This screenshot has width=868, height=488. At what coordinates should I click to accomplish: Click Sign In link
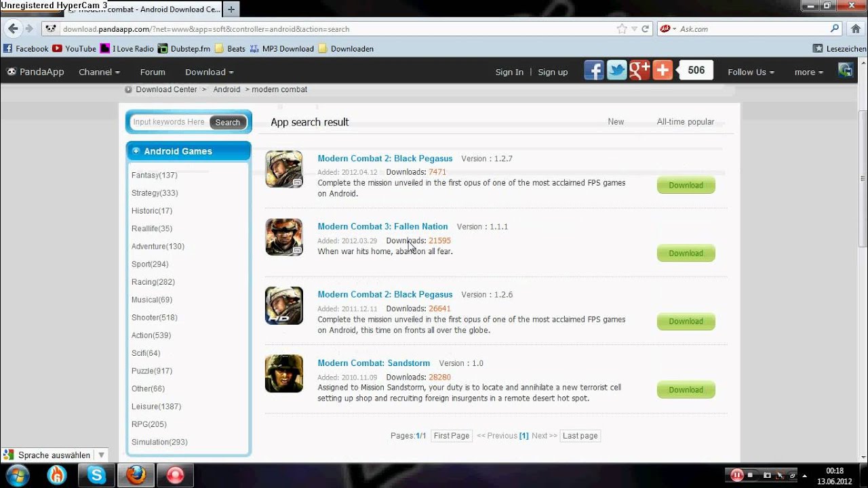(x=509, y=72)
